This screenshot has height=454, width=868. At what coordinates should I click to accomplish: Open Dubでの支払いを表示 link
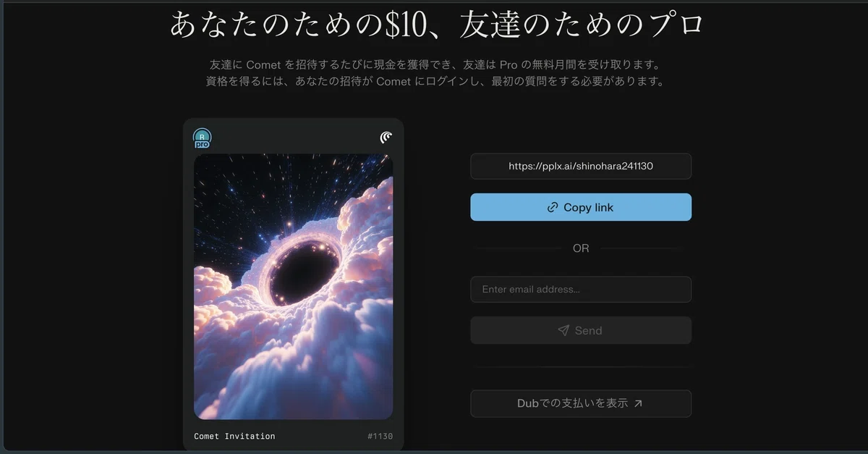coord(581,403)
